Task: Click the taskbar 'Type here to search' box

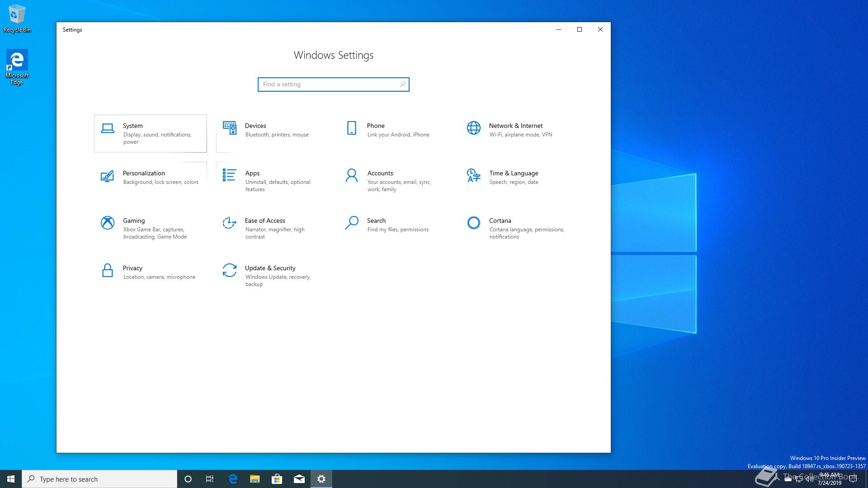Action: tap(99, 479)
